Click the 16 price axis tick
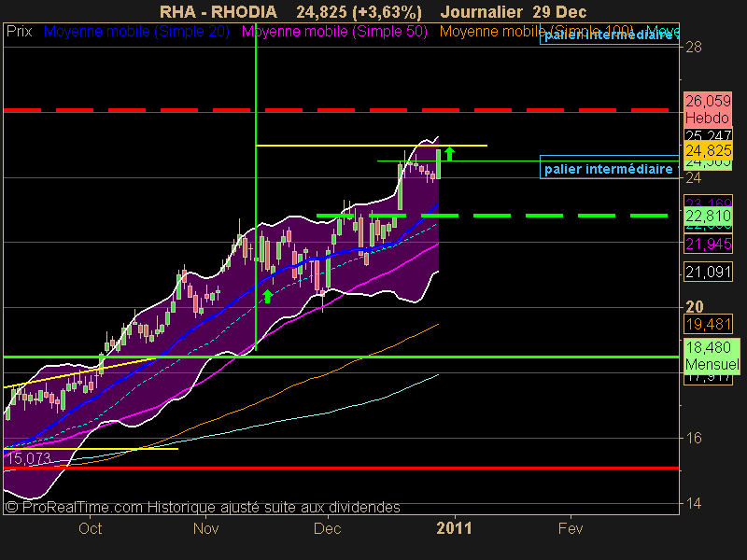The height and width of the screenshot is (560, 747). click(x=694, y=438)
